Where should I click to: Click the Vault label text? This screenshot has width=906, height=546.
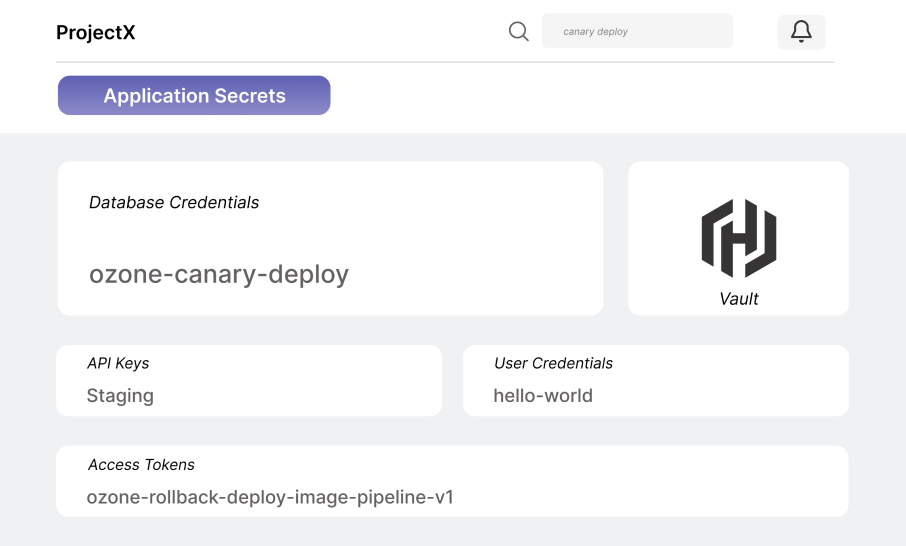pyautogui.click(x=739, y=298)
